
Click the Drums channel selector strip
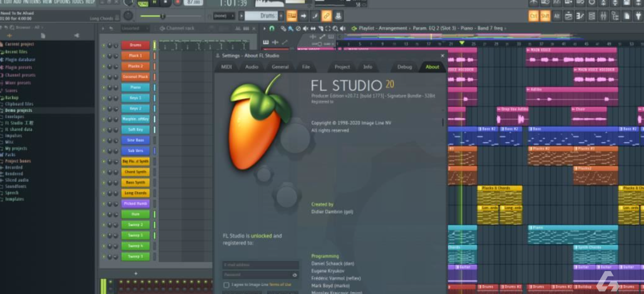pyautogui.click(x=155, y=45)
